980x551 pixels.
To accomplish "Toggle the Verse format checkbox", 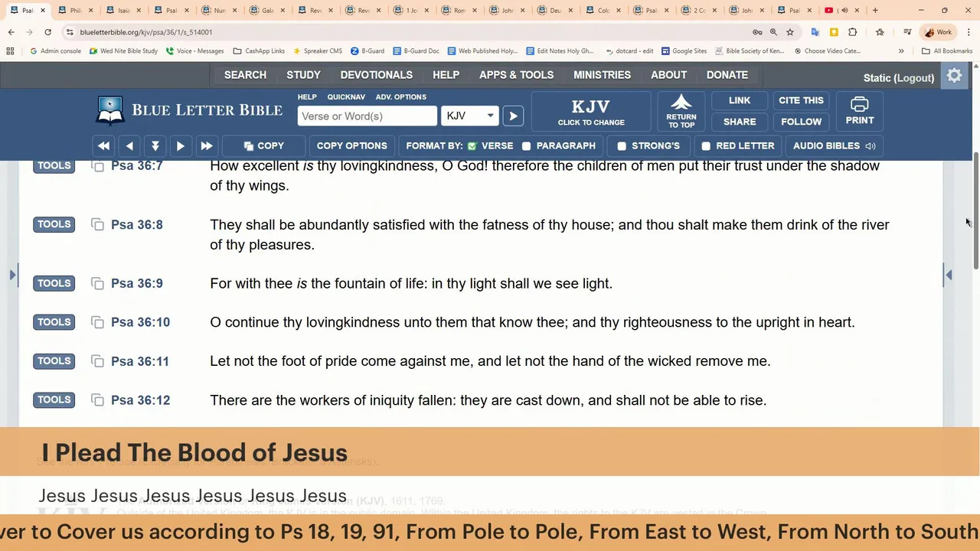I will [472, 145].
